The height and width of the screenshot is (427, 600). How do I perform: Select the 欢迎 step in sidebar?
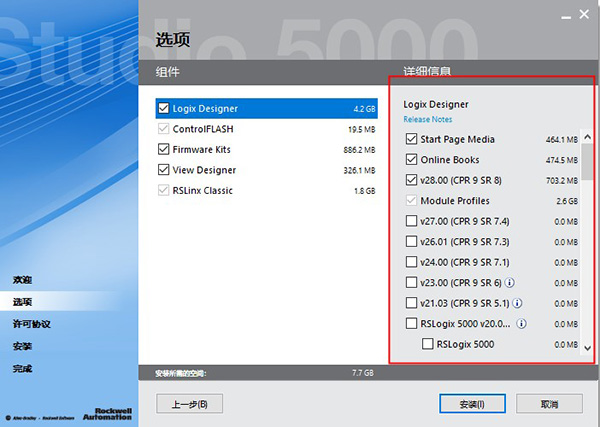pyautogui.click(x=22, y=280)
